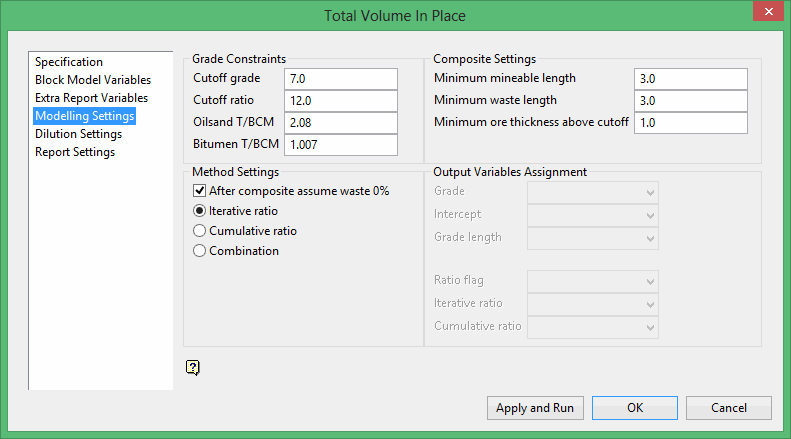Click the Cancel button

pos(729,408)
